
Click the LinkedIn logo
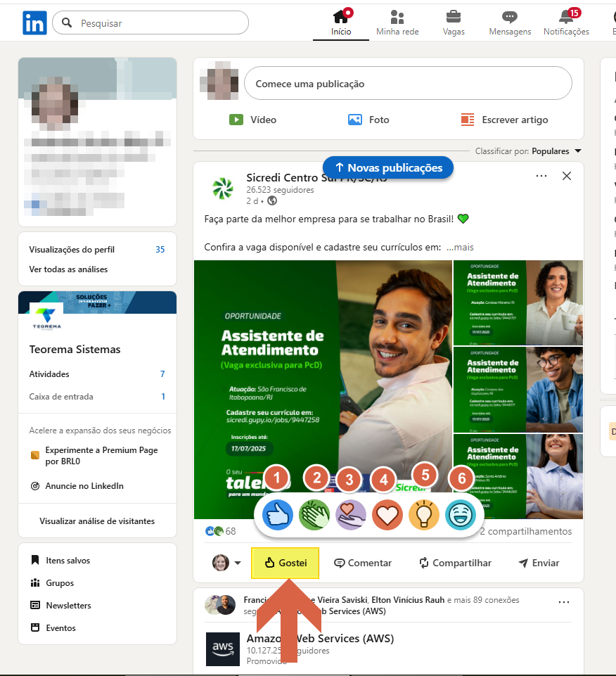(x=34, y=23)
